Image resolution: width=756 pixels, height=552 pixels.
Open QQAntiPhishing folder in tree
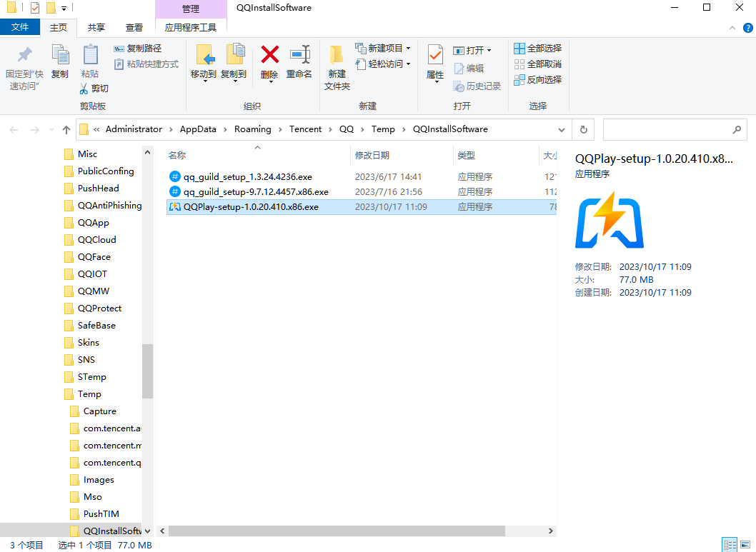click(x=103, y=206)
